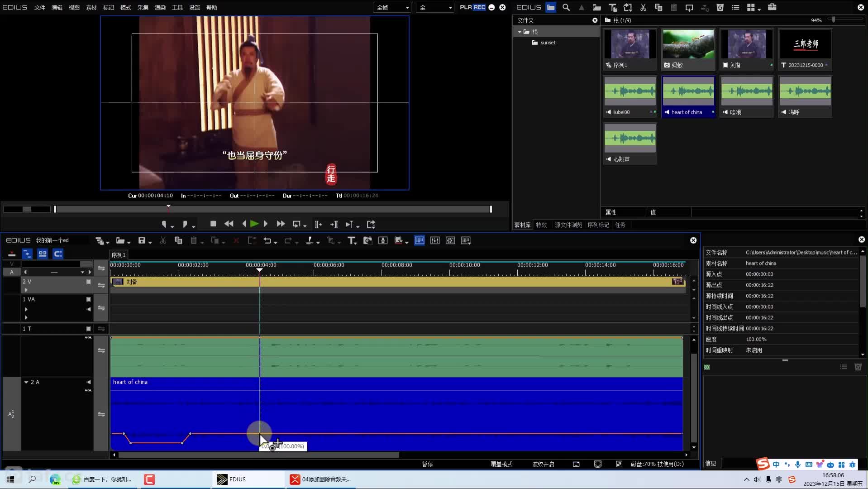868x489 pixels.
Task: Collapse the 根 folder tree node
Action: (520, 32)
